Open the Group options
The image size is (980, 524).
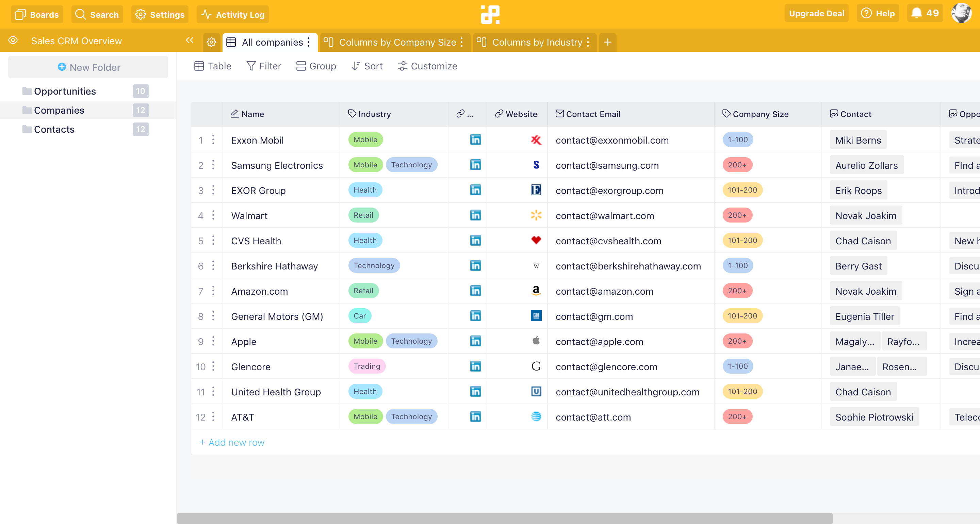click(x=316, y=66)
